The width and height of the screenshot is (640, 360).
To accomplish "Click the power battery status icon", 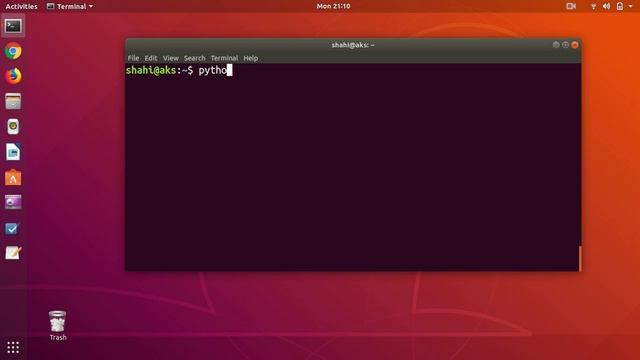I will click(620, 6).
